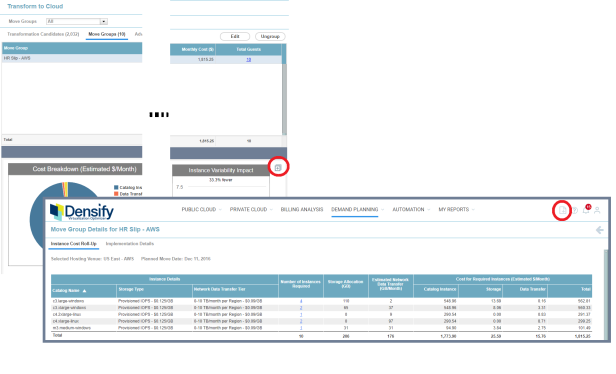The height and width of the screenshot is (374, 616).
Task: Click the Catalog Name sort arrow
Action: click(x=84, y=291)
